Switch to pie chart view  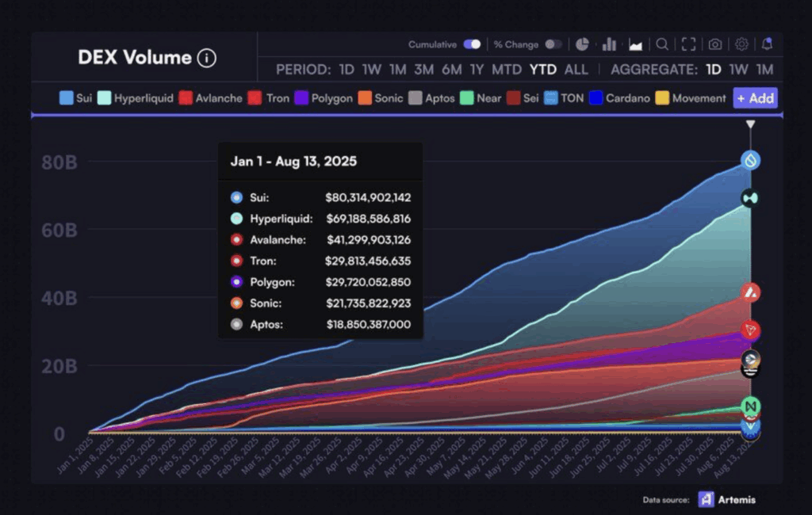(x=582, y=44)
